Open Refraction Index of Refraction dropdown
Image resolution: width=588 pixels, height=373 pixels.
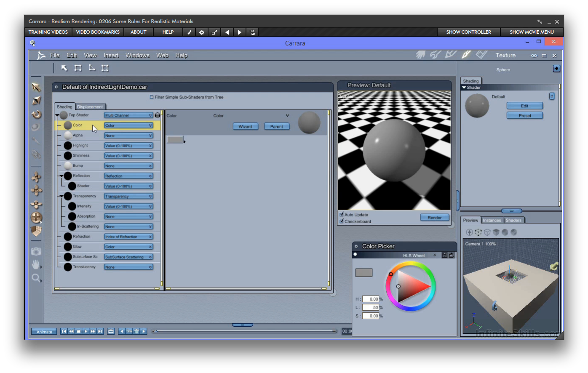[x=128, y=237]
